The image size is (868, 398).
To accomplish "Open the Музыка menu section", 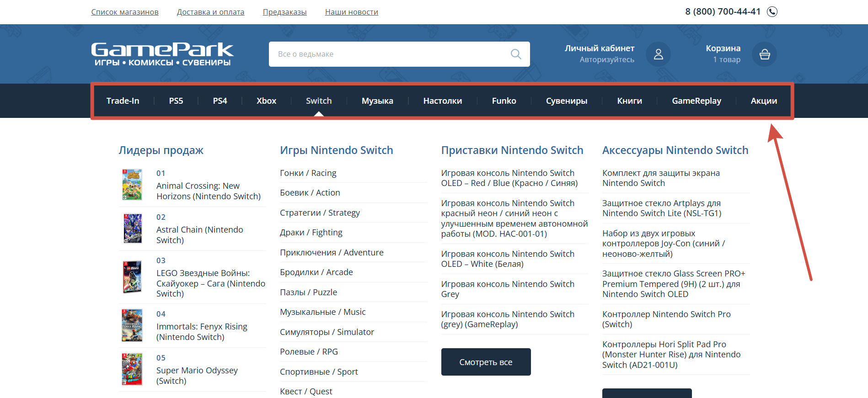I will (377, 101).
